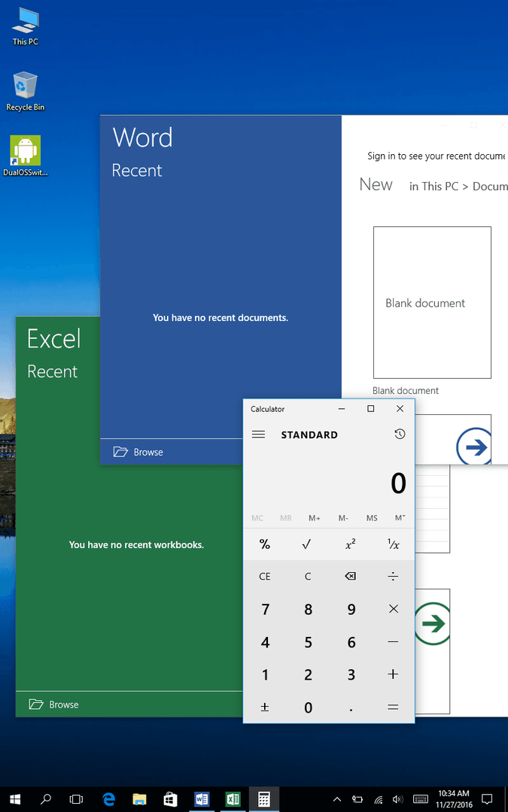Image resolution: width=508 pixels, height=812 pixels.
Task: Click the percent key in Calculator
Action: click(265, 544)
